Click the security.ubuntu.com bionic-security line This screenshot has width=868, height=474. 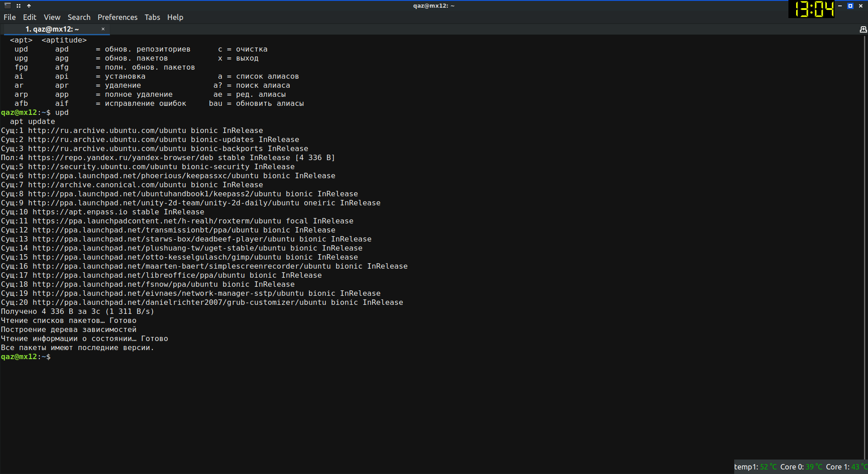(x=148, y=166)
